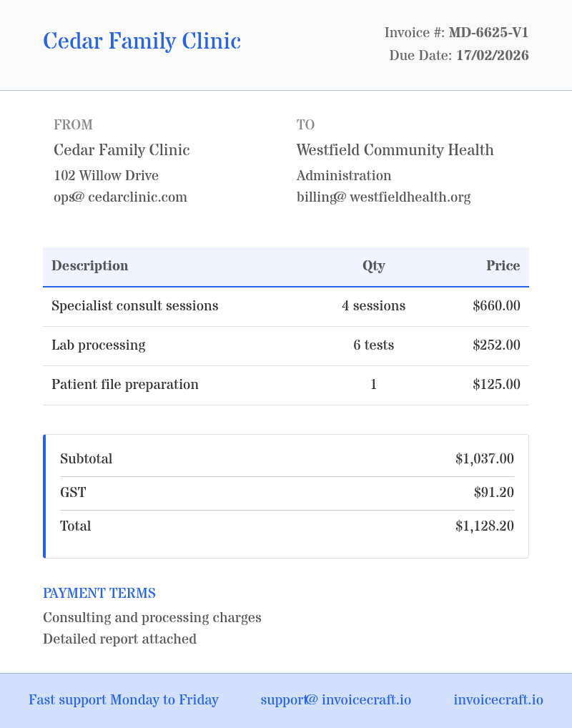Viewport: 572px width, 728px height.
Task: Select Specialist consult sessions row description
Action: pos(134,306)
